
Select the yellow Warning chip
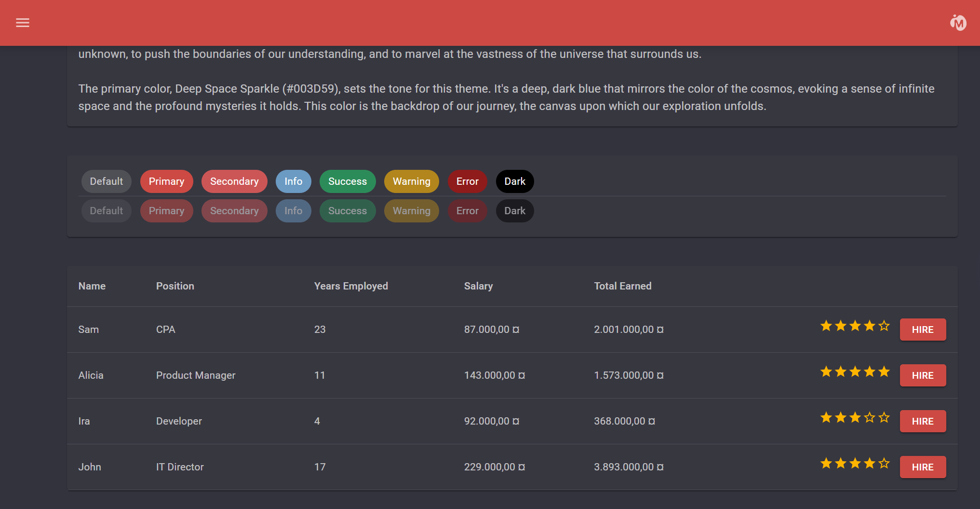(x=411, y=181)
